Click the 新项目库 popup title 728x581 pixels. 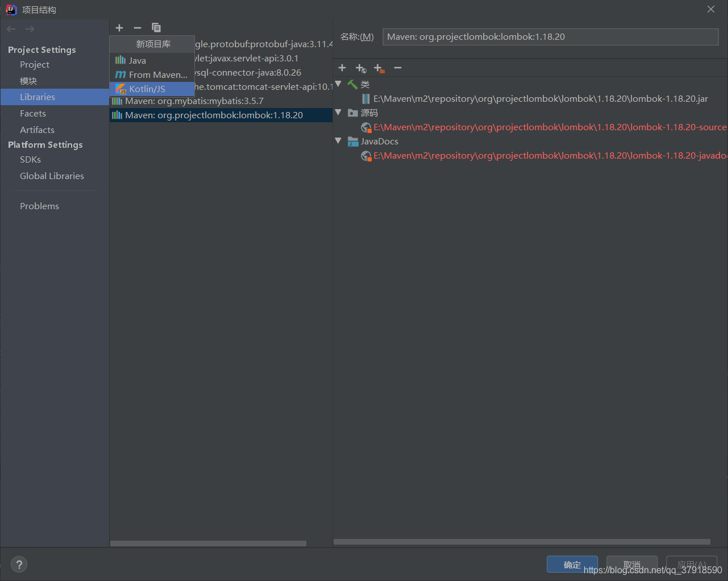click(153, 44)
